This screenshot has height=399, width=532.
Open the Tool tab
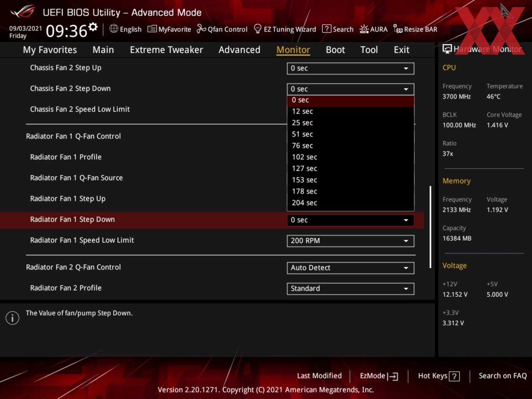click(369, 50)
